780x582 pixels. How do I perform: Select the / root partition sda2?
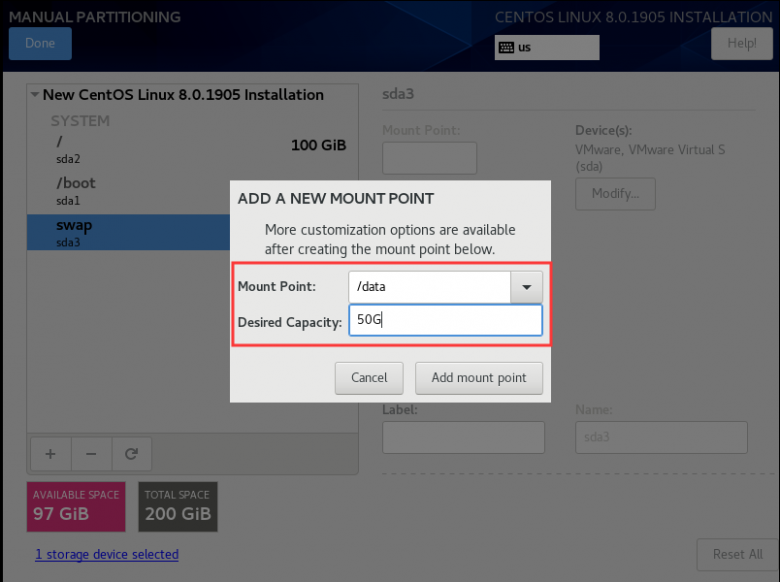pos(193,149)
